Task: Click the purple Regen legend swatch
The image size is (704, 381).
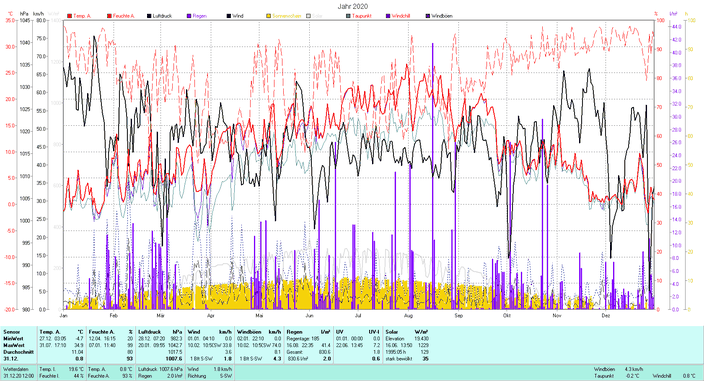Action: (189, 16)
